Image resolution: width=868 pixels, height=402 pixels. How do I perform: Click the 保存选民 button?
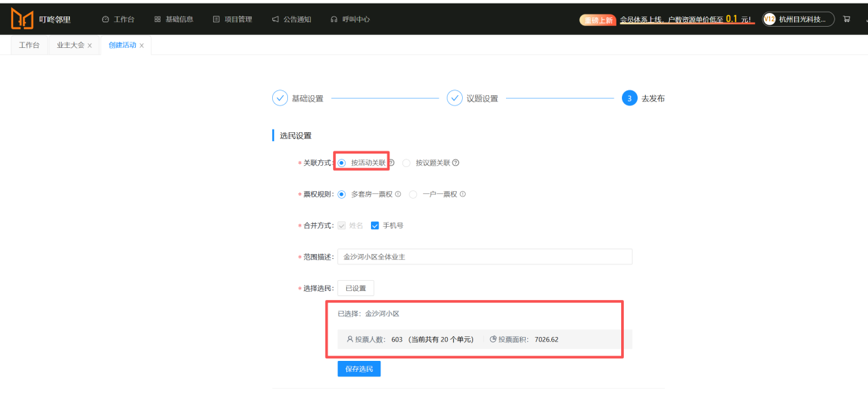pyautogui.click(x=359, y=369)
